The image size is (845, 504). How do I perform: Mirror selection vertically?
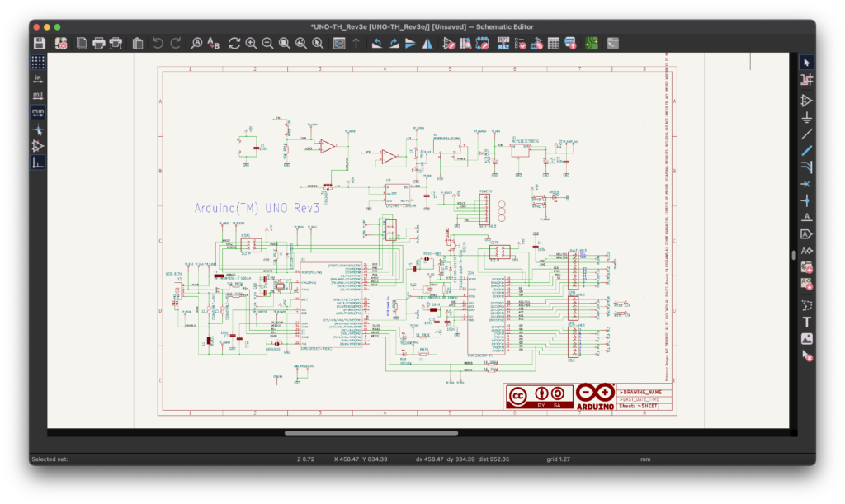411,44
